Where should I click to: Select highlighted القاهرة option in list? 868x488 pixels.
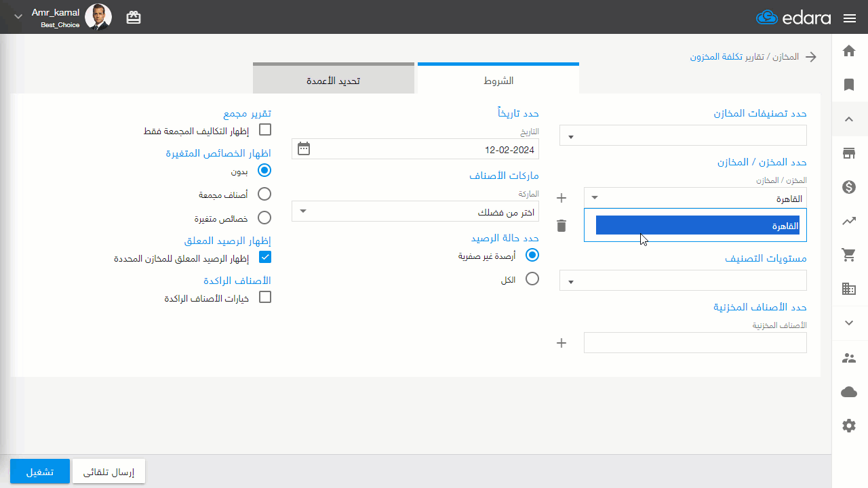(697, 225)
